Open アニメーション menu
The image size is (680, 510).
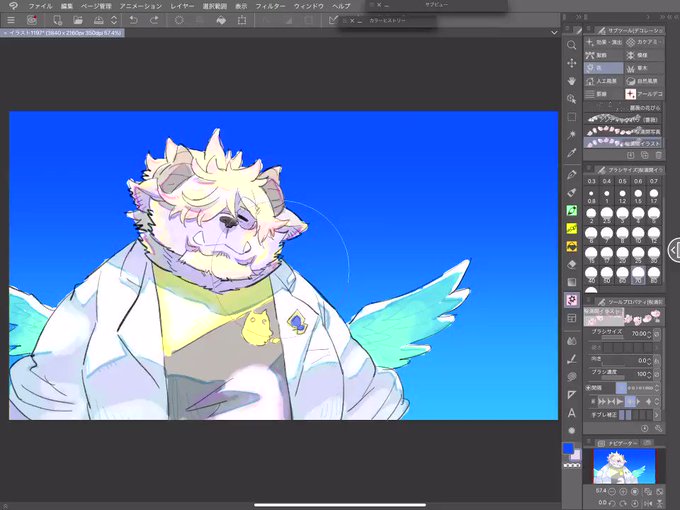tap(141, 6)
